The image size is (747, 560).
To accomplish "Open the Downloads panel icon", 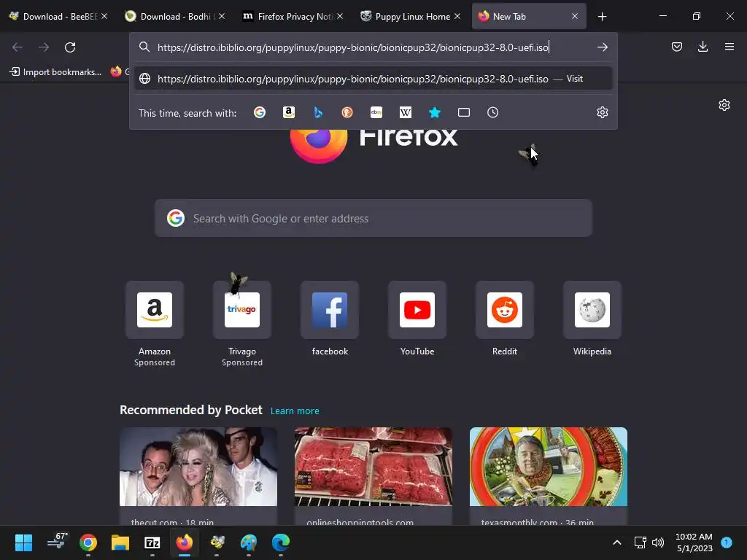I will pos(703,47).
